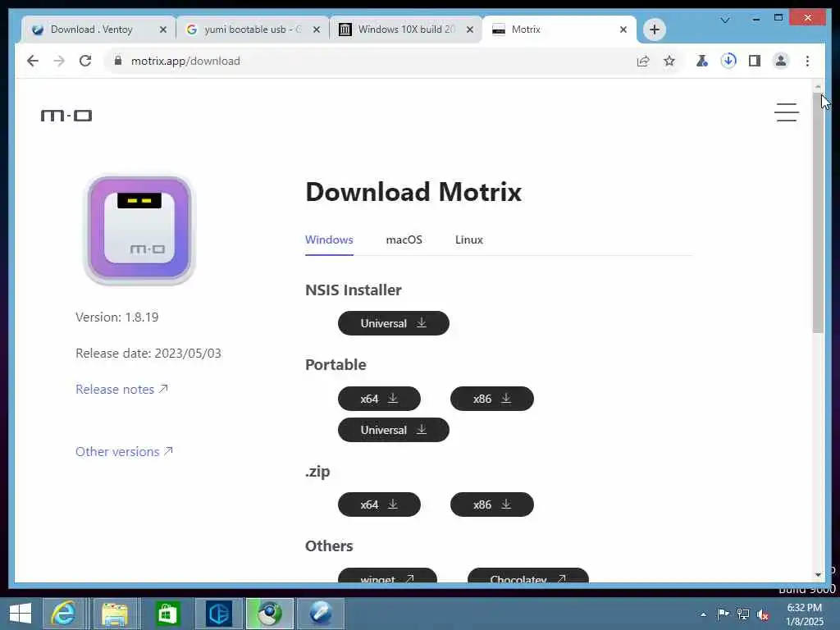Open the winget link under Others
The width and height of the screenshot is (840, 630).
click(387, 576)
